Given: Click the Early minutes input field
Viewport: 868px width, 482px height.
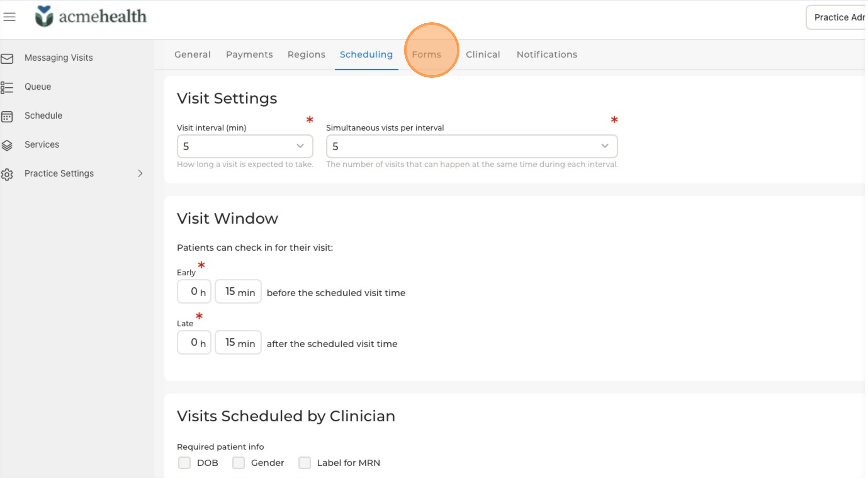Looking at the screenshot, I should click(239, 292).
